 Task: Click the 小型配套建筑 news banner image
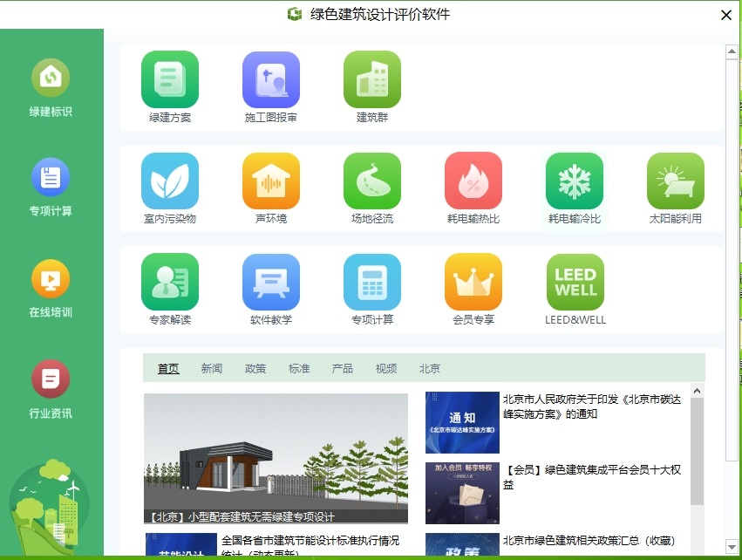coord(276,458)
